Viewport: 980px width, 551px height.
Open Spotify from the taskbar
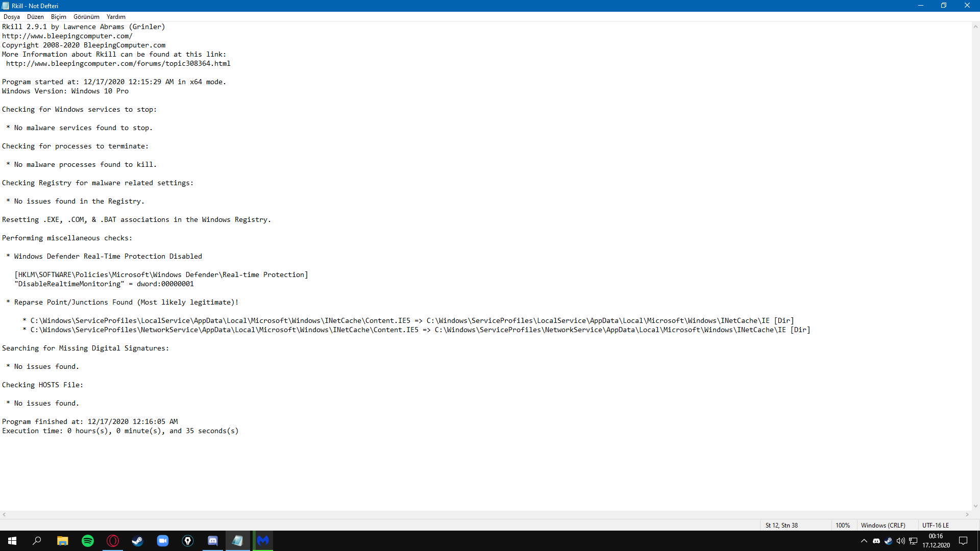88,541
